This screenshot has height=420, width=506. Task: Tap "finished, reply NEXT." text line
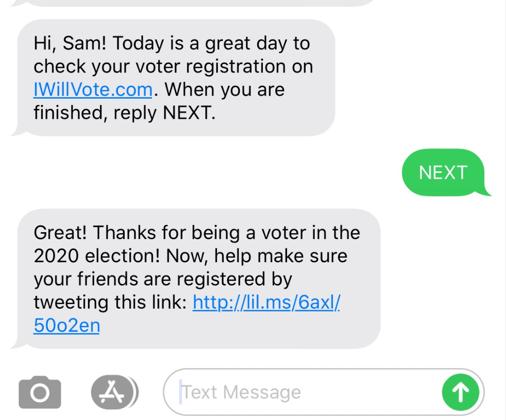point(124,113)
